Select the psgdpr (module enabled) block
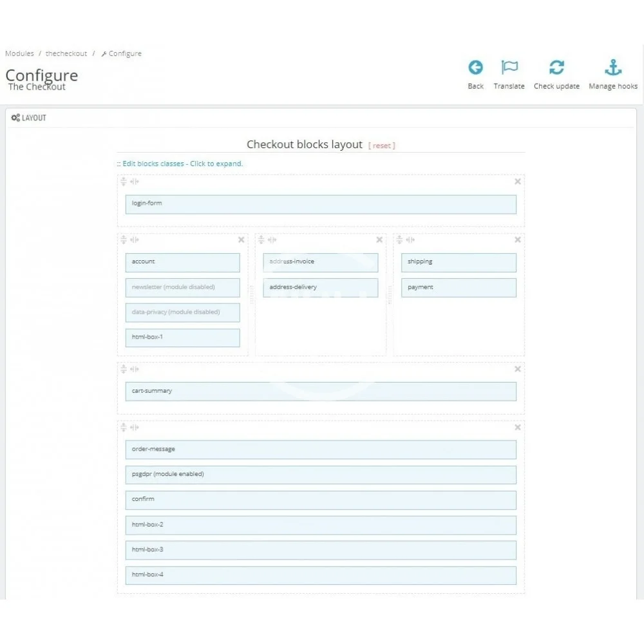The image size is (644, 644). click(x=321, y=475)
